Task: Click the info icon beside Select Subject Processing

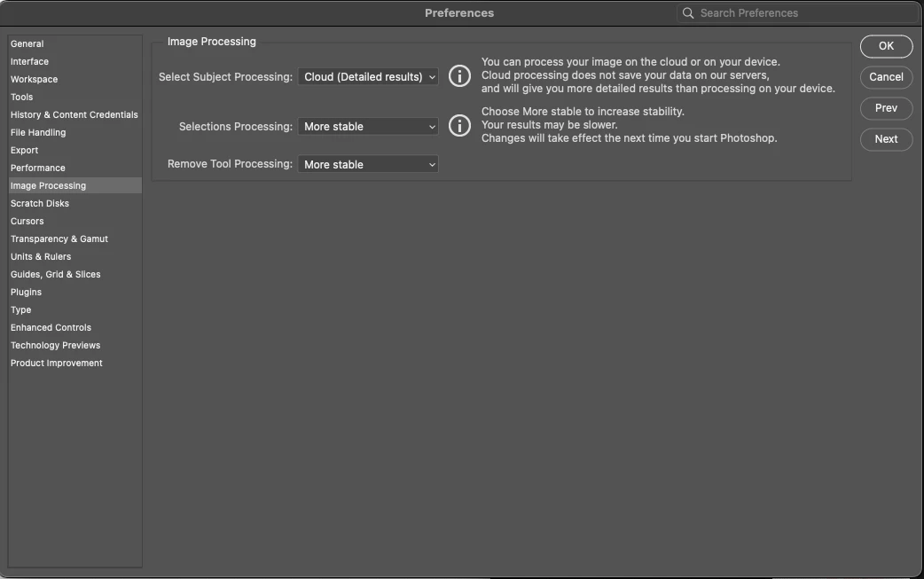Action: pos(459,76)
